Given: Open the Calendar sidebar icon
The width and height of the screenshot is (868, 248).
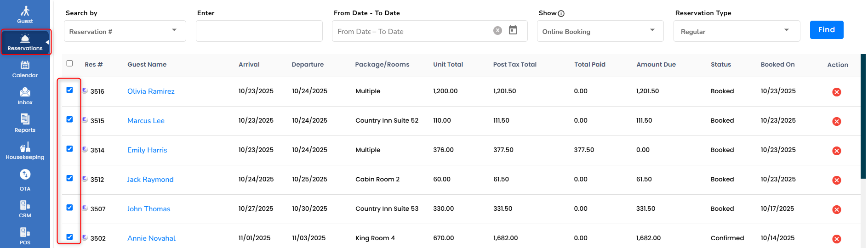Looking at the screenshot, I should click(x=25, y=69).
